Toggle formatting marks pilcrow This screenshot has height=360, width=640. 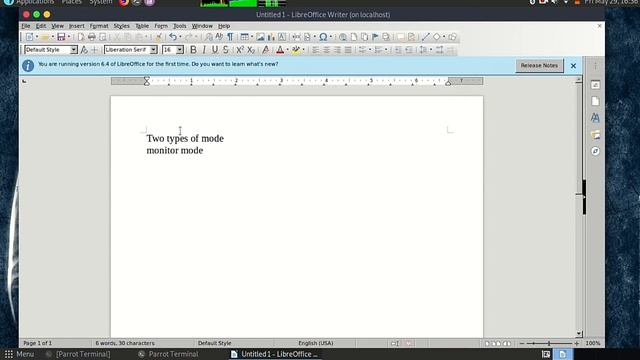point(230,37)
